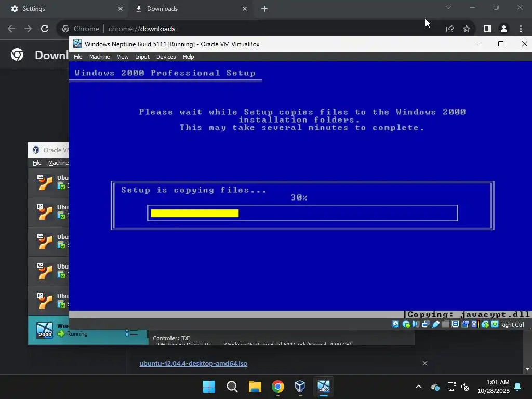Switch to the Downloads tab in Chrome
Screen dimensions: 532x399
coord(190,9)
